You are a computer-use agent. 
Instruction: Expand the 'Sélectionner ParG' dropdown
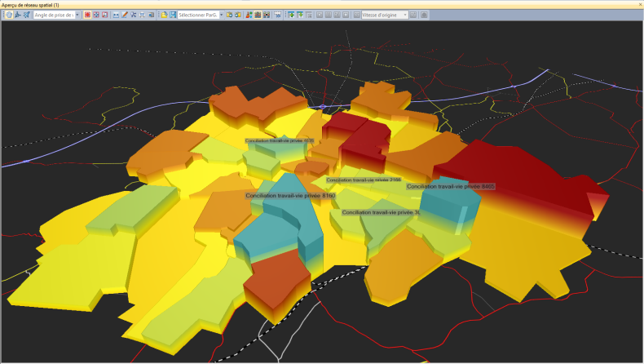coord(220,15)
